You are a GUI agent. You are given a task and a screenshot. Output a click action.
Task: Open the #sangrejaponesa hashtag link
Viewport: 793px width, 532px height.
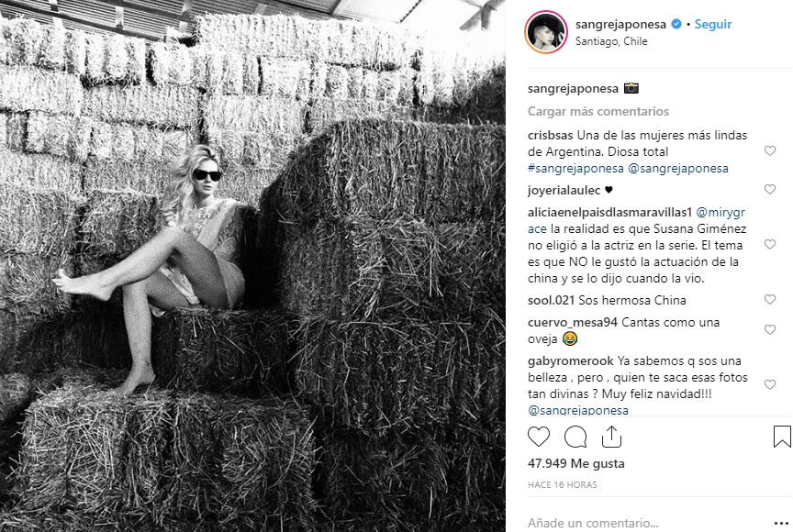[575, 168]
